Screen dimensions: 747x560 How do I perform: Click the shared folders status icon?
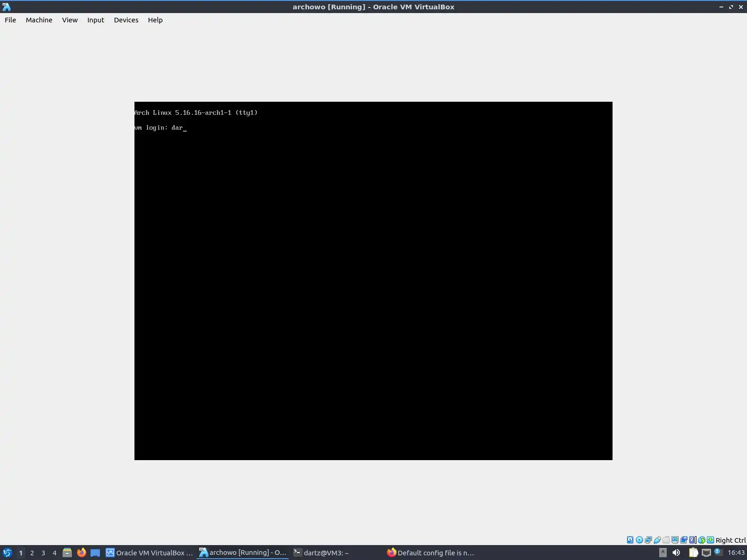(666, 540)
